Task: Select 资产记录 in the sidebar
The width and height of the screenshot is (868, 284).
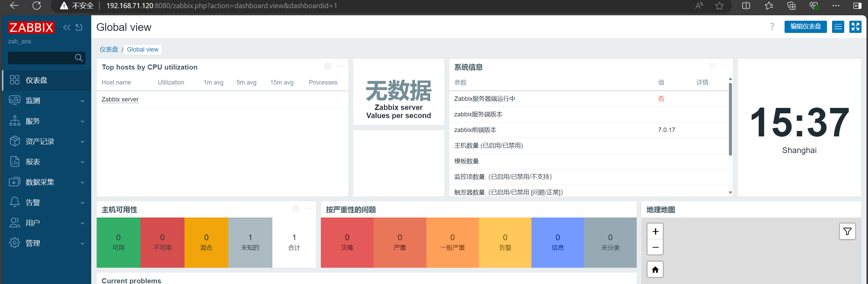Action: pos(47,141)
